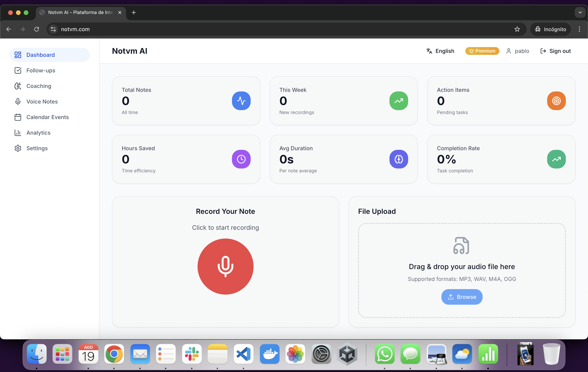This screenshot has height=372, width=588.
Task: Expand the tab search chevron
Action: tap(580, 12)
